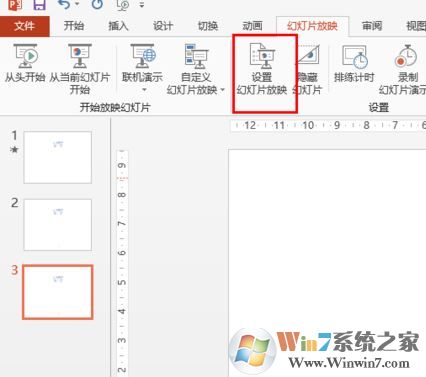Select slide 3 thumbnail
The image size is (426, 377).
coord(58,292)
